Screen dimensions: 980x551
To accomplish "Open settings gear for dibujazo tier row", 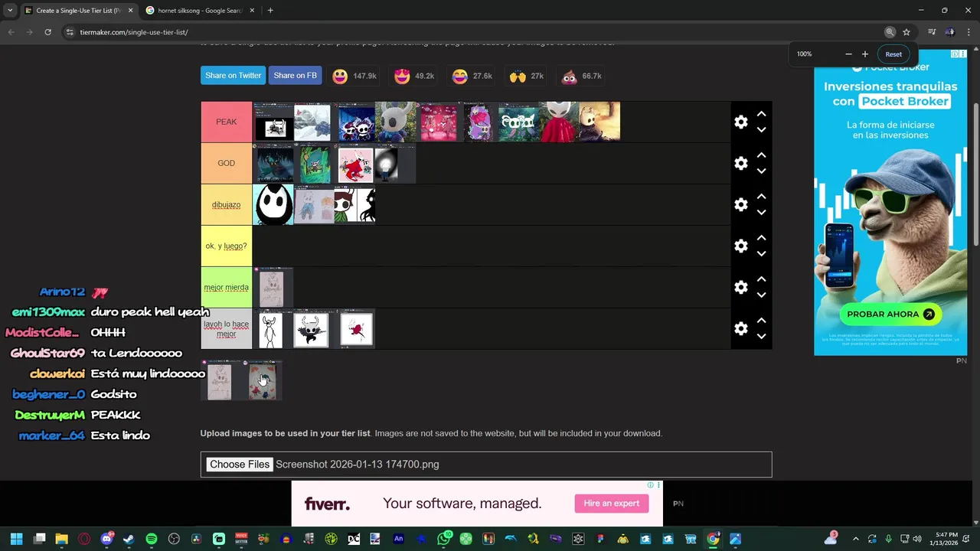I will click(x=740, y=204).
